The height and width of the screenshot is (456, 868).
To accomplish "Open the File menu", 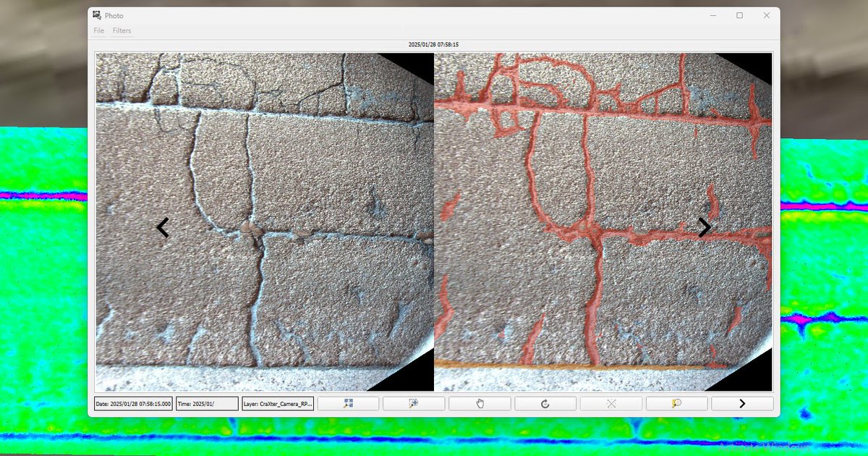I will click(98, 30).
